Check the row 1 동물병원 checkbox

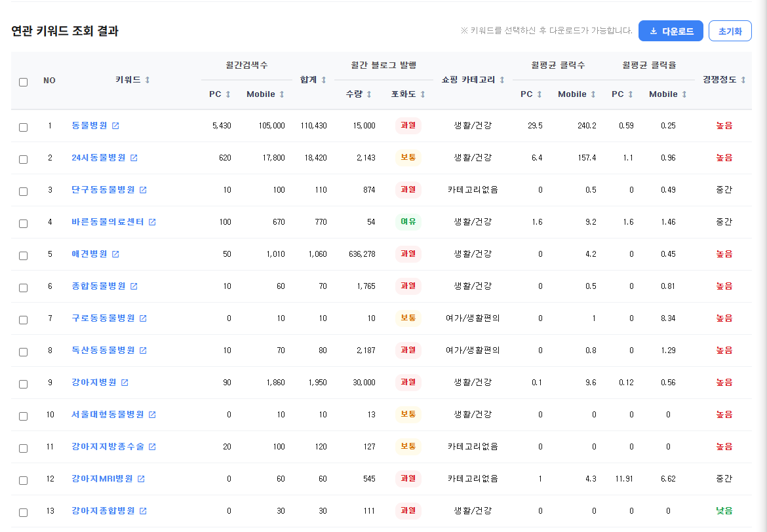click(23, 128)
